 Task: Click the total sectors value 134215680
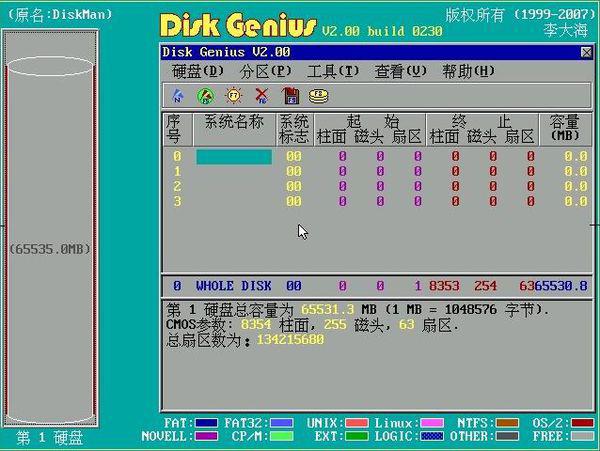click(290, 339)
